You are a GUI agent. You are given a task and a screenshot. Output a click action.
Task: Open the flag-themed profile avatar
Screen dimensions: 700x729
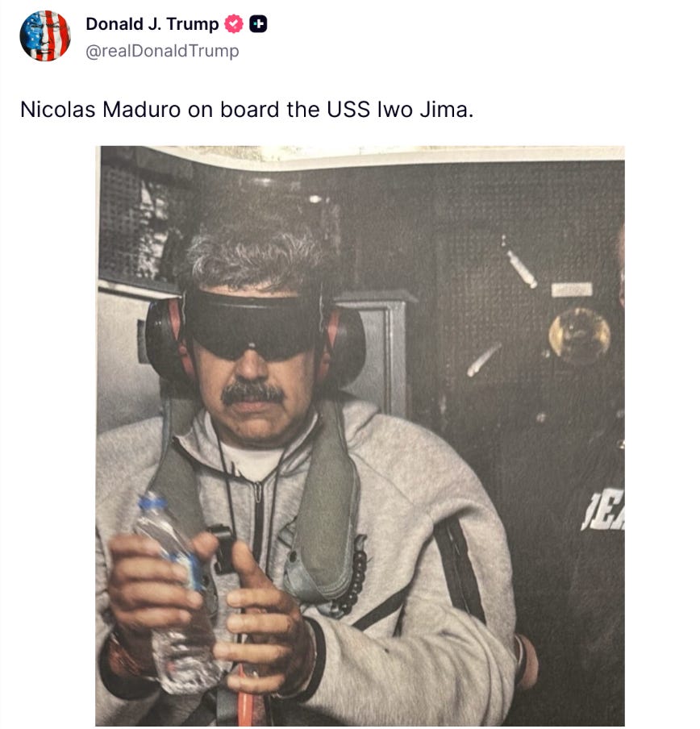[x=45, y=36]
